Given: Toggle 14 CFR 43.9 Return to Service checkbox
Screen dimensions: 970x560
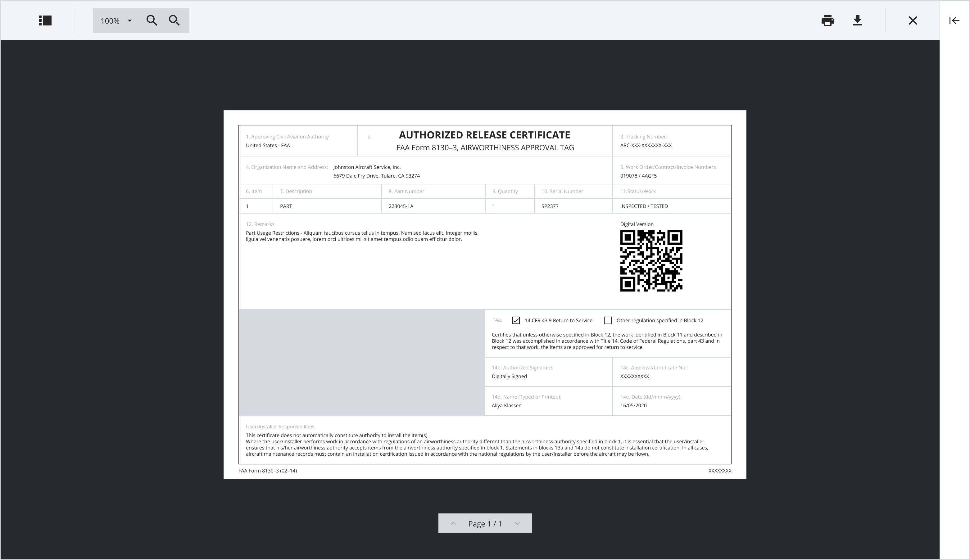Looking at the screenshot, I should [x=516, y=320].
